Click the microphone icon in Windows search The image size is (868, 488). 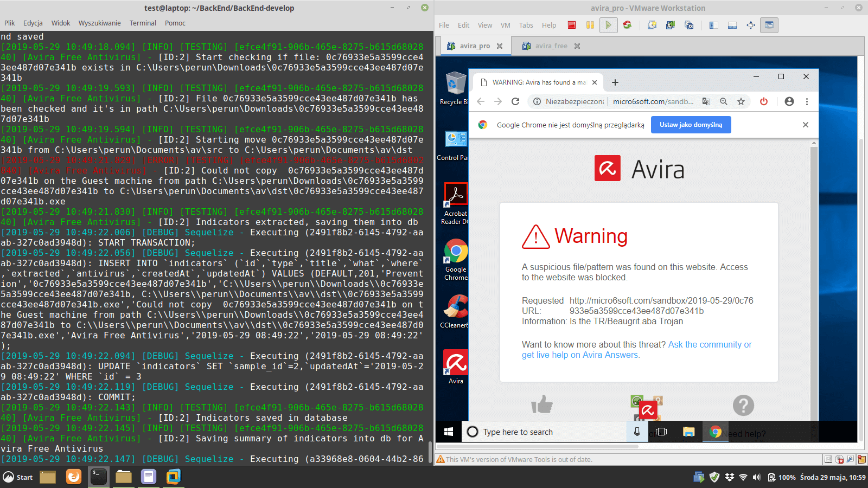pyautogui.click(x=637, y=432)
